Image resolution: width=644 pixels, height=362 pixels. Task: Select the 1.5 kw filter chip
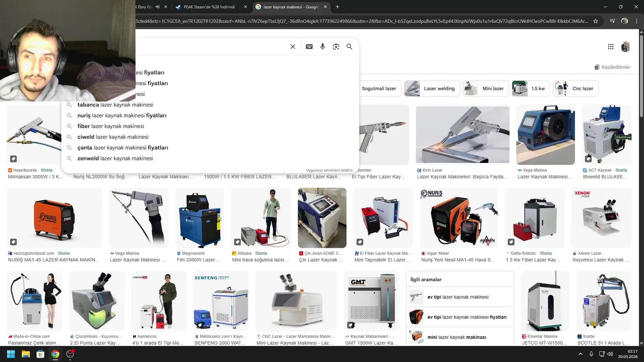pyautogui.click(x=531, y=88)
